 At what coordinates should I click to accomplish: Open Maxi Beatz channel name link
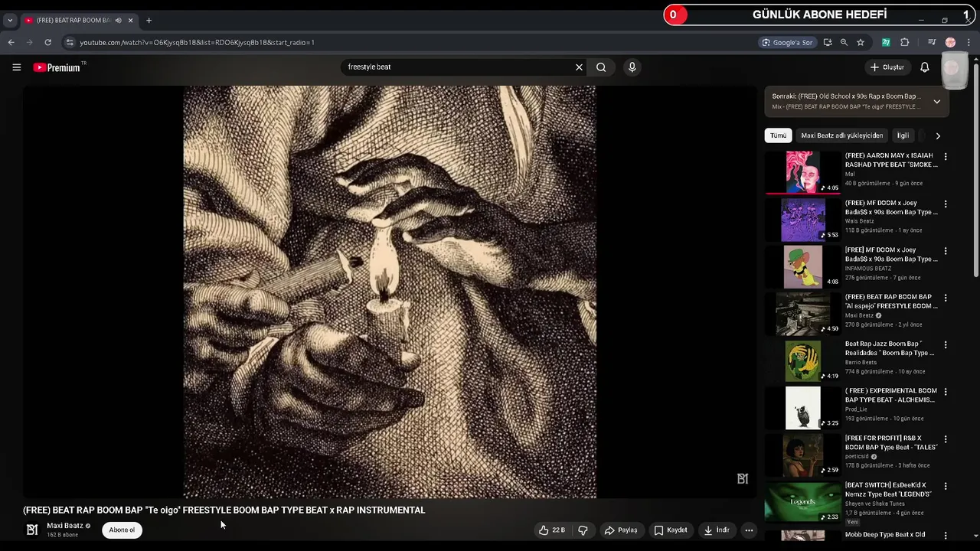(65, 526)
